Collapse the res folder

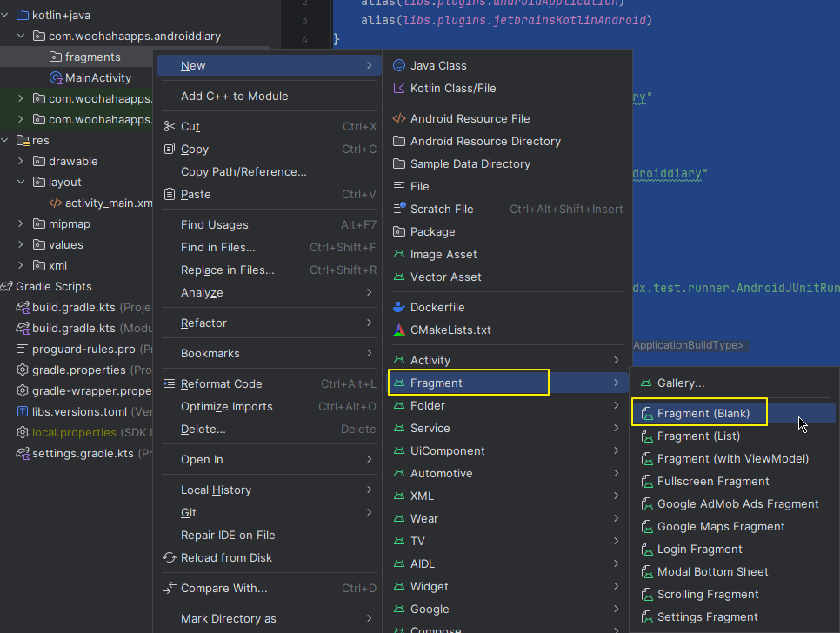point(5,140)
